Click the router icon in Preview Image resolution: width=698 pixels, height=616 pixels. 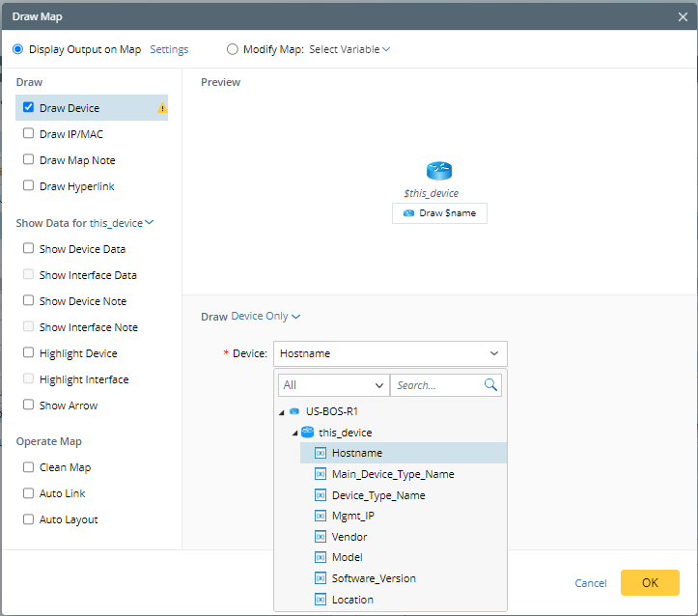(439, 171)
